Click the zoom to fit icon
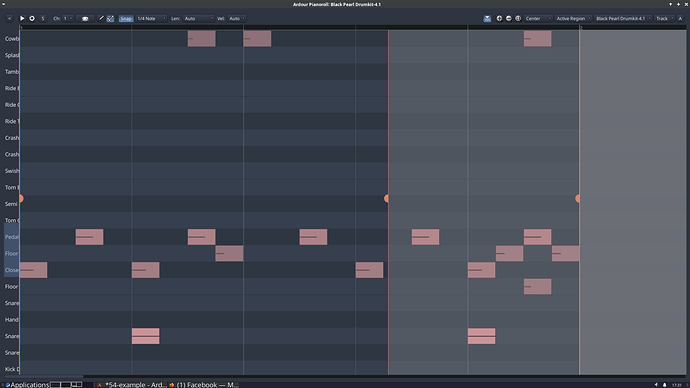The image size is (690, 388). coord(518,18)
